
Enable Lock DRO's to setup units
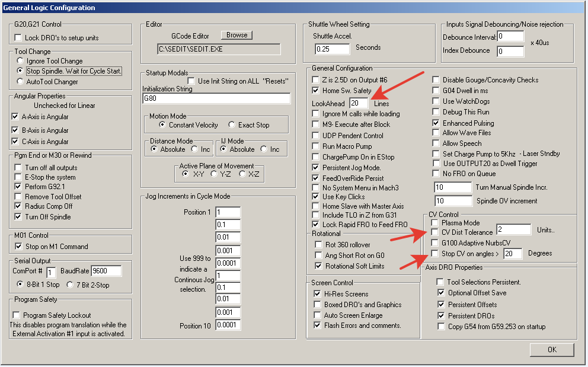click(18, 37)
